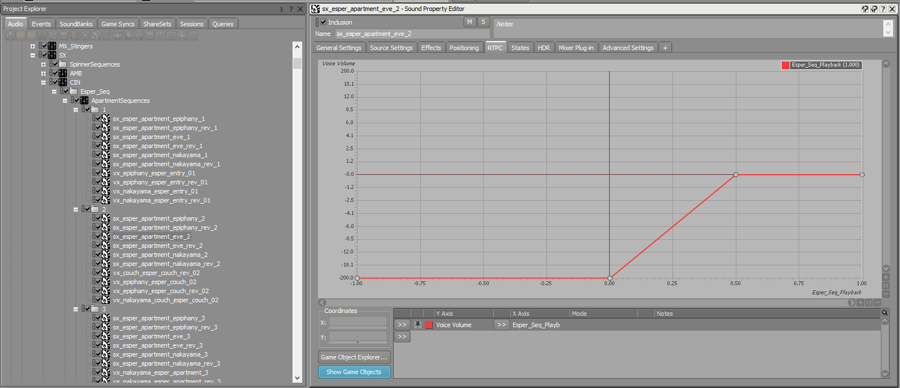Image resolution: width=900 pixels, height=388 pixels.
Task: Toggle the Inclusion checkbox
Action: coord(323,22)
